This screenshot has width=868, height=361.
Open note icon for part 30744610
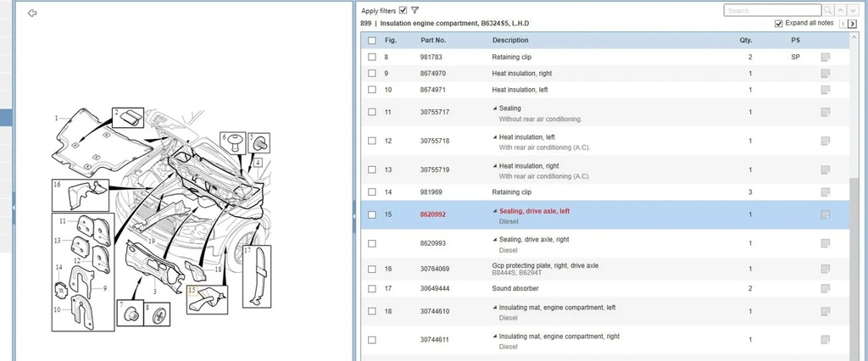pyautogui.click(x=826, y=312)
